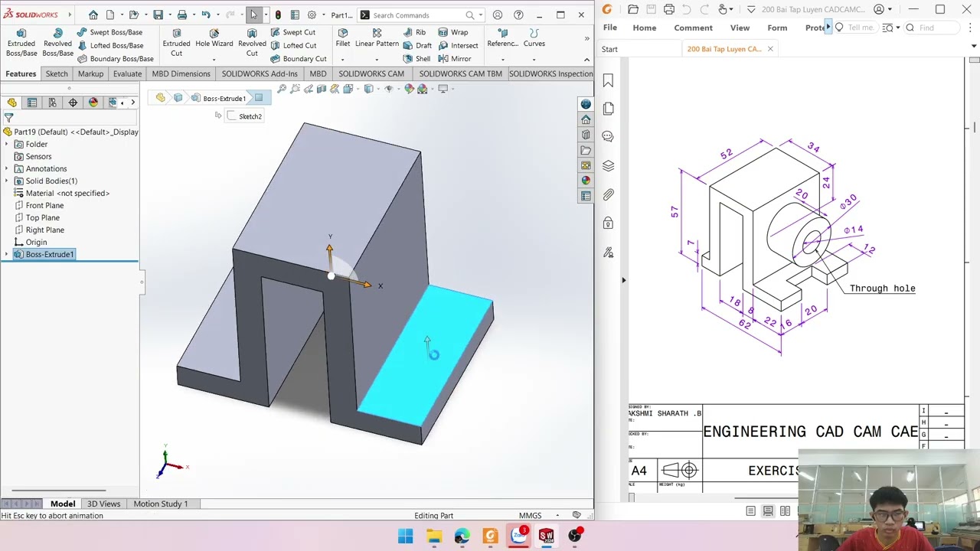Switch to the Sketch tab
Image resolution: width=980 pixels, height=551 pixels.
57,73
